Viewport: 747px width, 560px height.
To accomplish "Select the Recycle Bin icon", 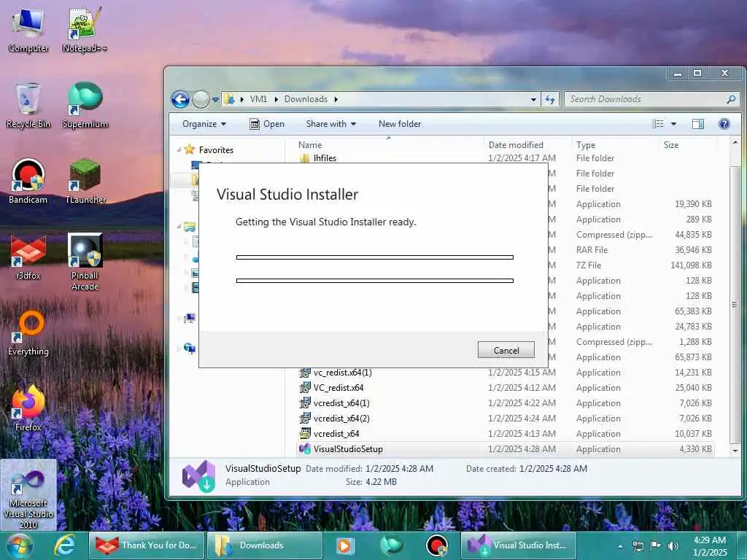I will pyautogui.click(x=28, y=105).
